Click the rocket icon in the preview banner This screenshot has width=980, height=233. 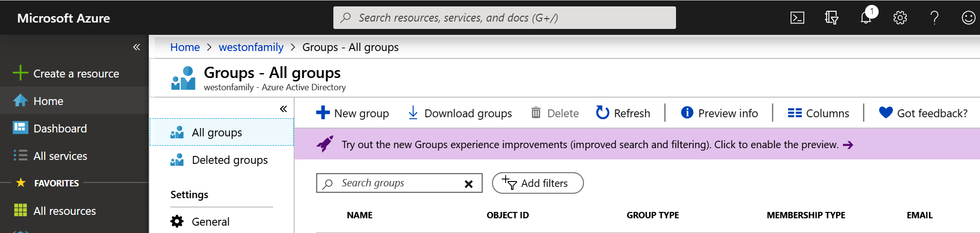pos(325,144)
